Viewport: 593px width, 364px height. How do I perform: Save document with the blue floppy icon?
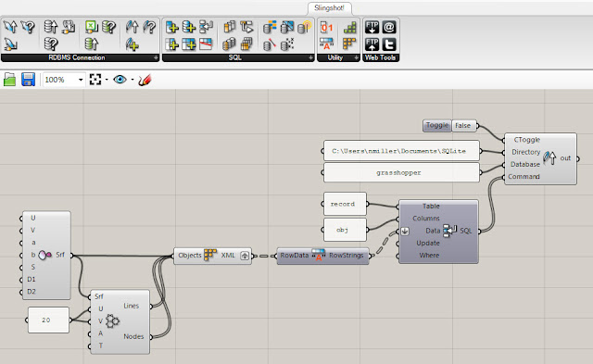click(29, 80)
